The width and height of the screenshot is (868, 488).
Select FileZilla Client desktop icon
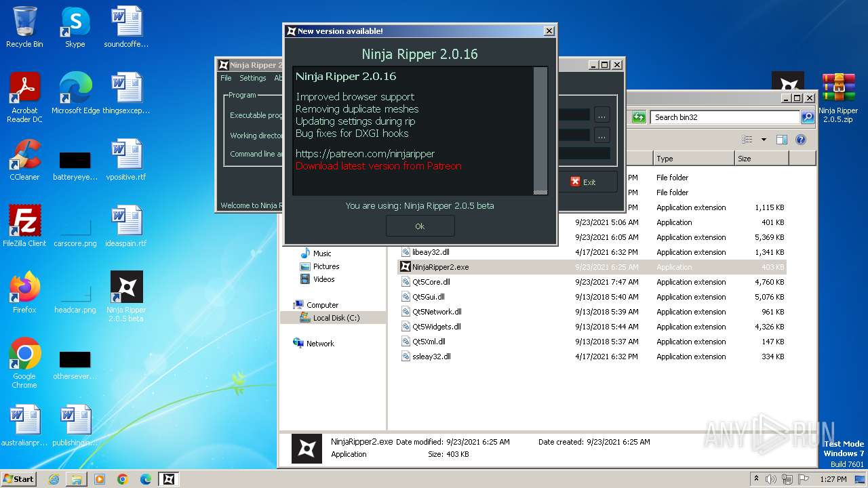tap(24, 227)
